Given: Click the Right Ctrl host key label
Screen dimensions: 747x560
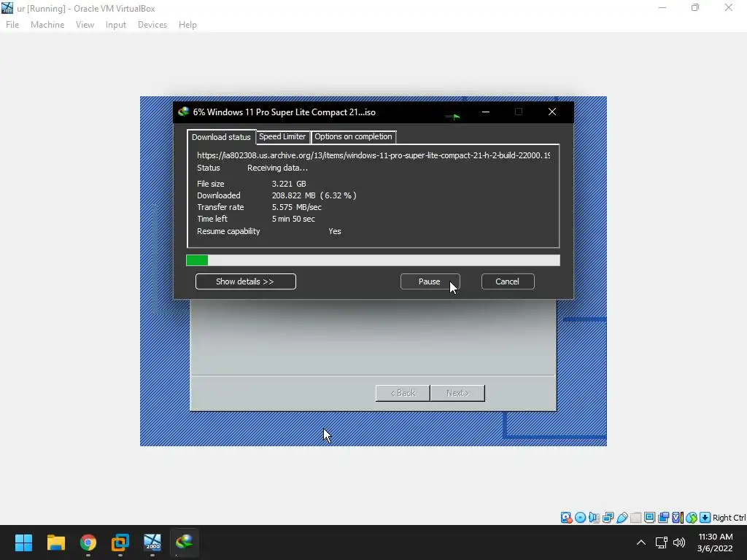Looking at the screenshot, I should pyautogui.click(x=729, y=518).
